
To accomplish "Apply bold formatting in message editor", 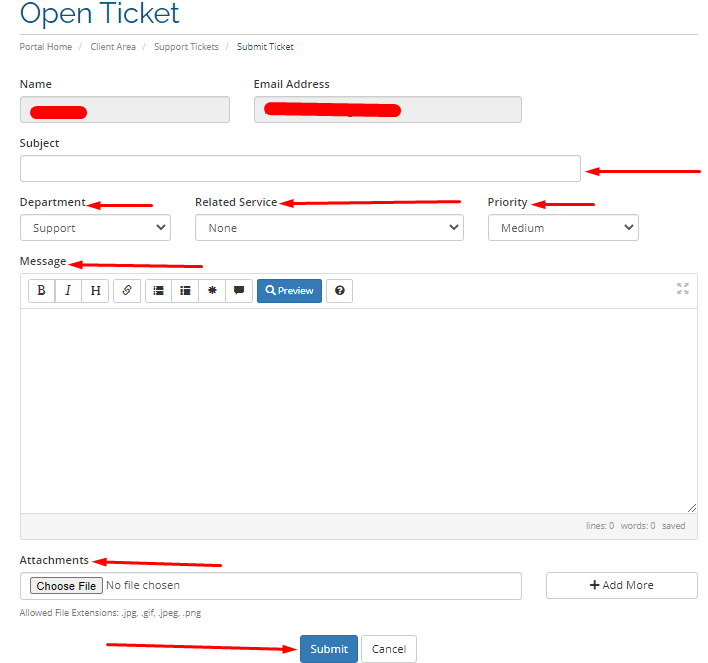I will tap(42, 290).
